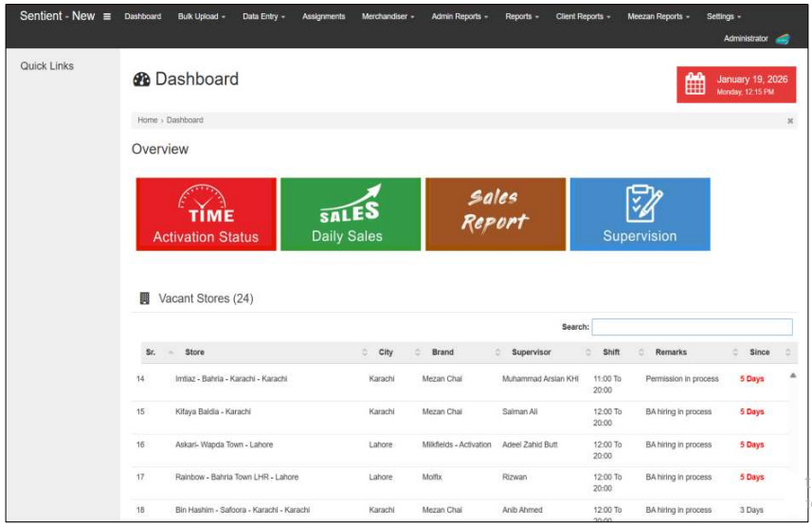Viewport: 812px width, 525px height.
Task: Click the Home breadcrumb link
Action: 148,120
